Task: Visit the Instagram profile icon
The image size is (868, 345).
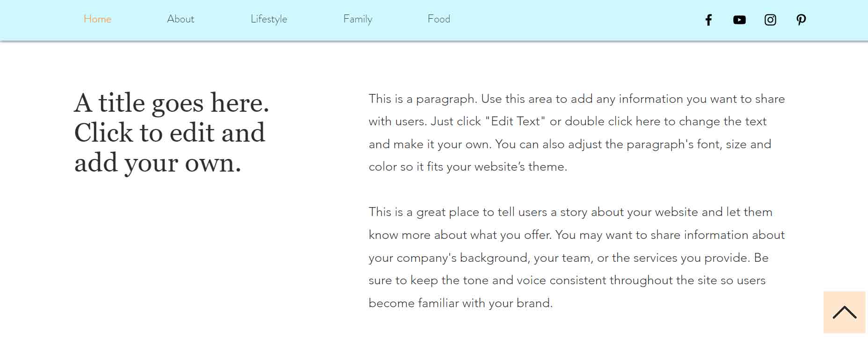Action: pyautogui.click(x=770, y=20)
